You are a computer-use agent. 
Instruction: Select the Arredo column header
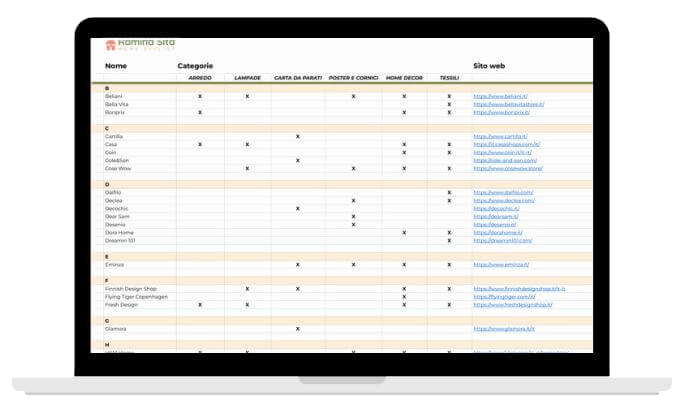pos(200,78)
